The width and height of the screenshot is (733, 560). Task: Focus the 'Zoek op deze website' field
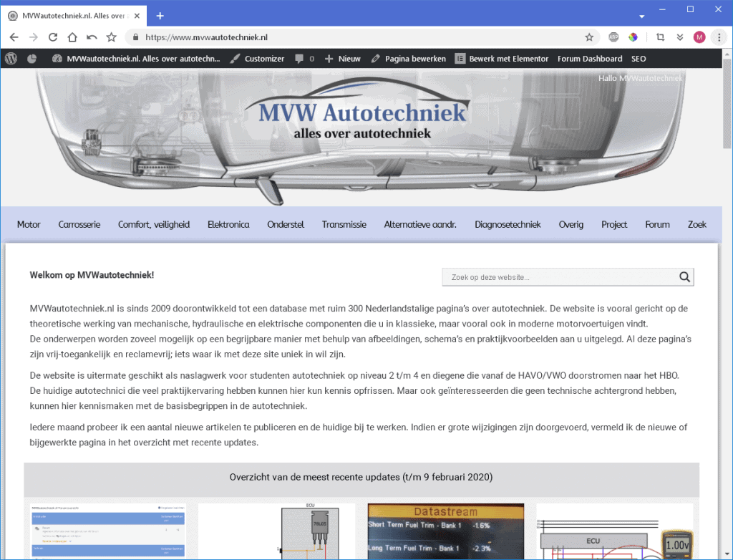[x=560, y=277]
